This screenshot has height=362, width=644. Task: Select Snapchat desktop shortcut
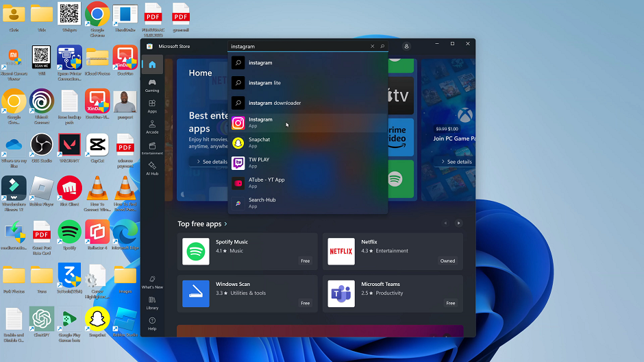pos(97,322)
